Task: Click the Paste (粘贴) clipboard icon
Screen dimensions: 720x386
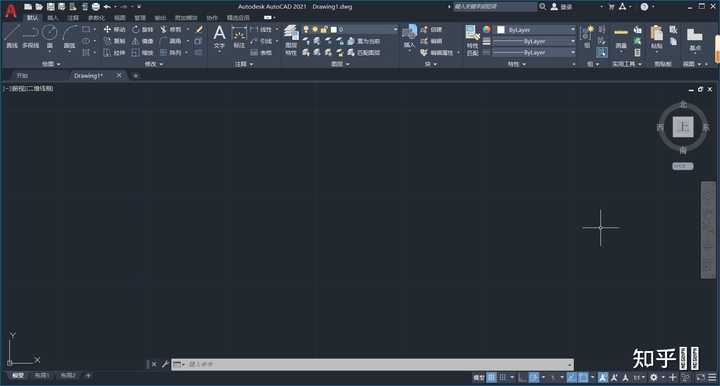Action: pos(657,37)
